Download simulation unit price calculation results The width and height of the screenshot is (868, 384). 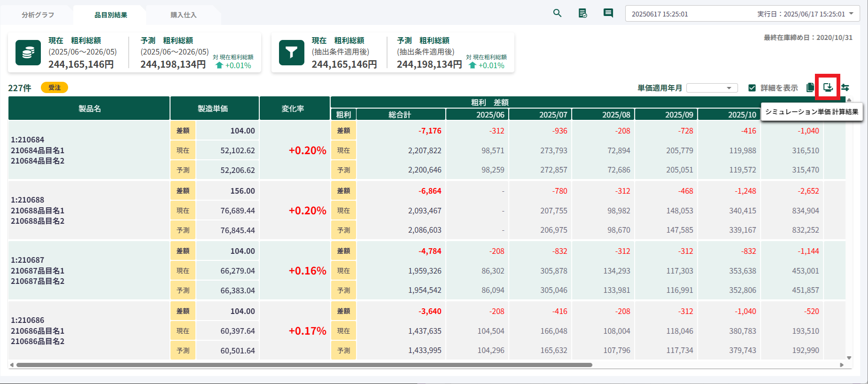point(828,87)
